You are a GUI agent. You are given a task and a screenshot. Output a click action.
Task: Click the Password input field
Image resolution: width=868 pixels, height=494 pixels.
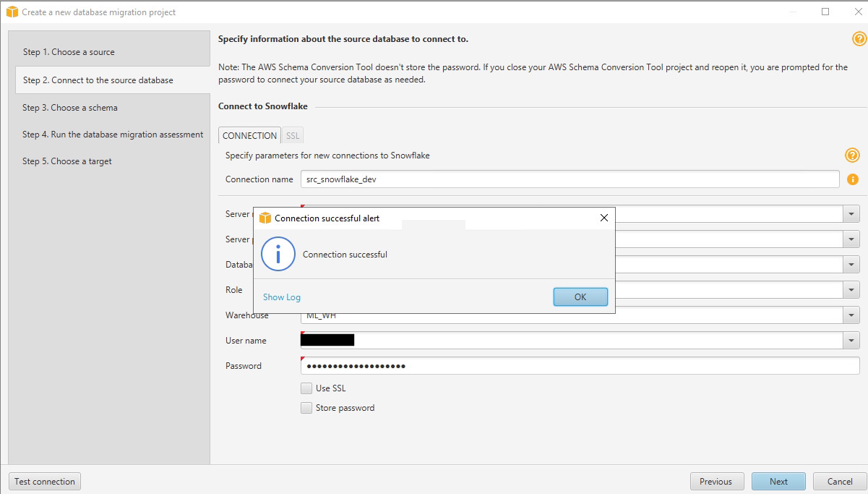580,366
